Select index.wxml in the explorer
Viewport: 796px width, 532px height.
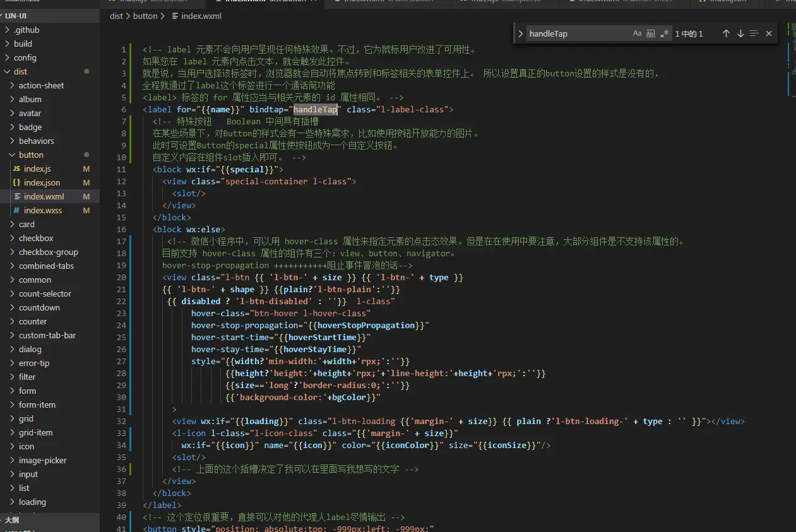(50, 196)
